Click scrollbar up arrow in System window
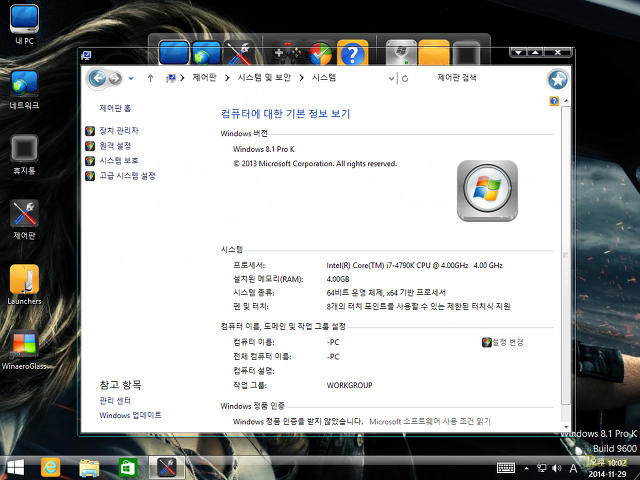Image resolution: width=640 pixels, height=480 pixels. [566, 100]
